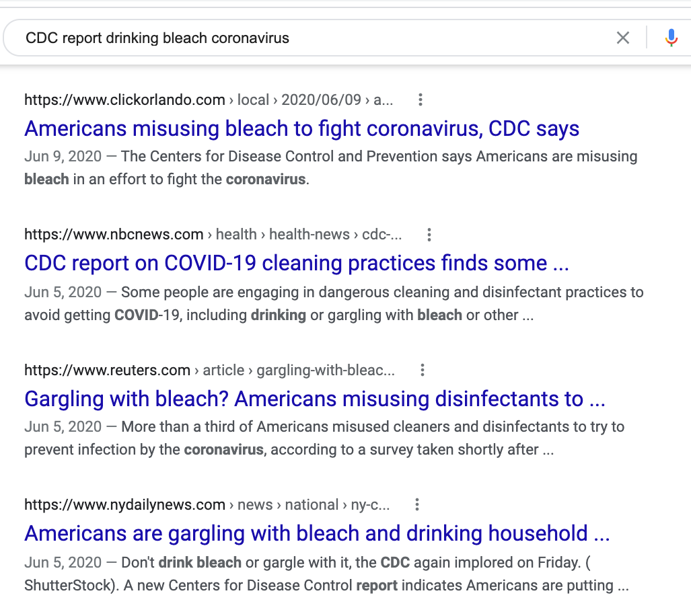The height and width of the screenshot is (616, 691).
Task: Open the three-dot menu for clickorlando.com result
Action: 421,100
